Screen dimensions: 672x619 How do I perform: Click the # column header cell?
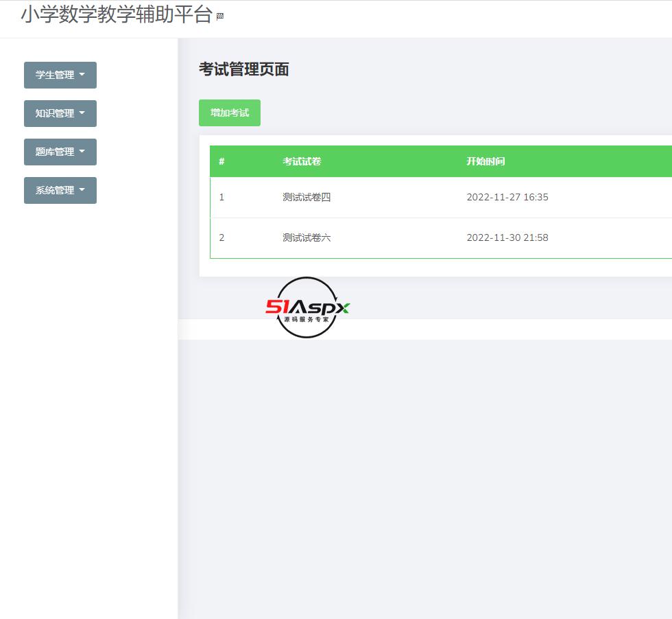click(221, 161)
